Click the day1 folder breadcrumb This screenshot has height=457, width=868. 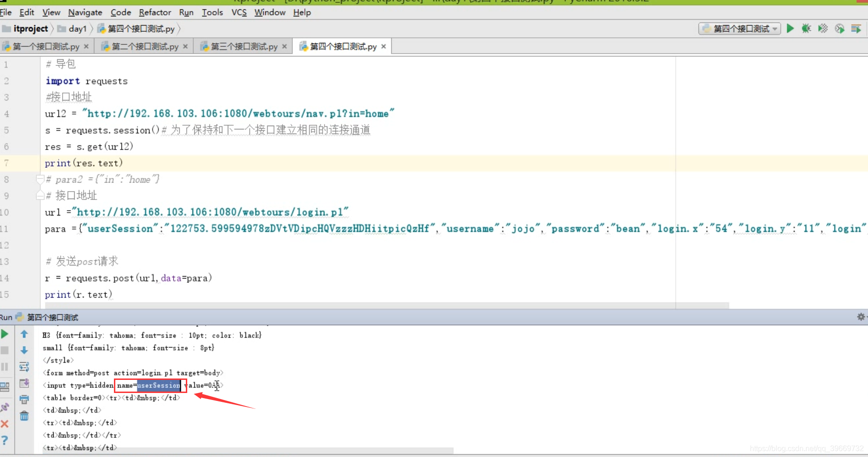(72, 29)
